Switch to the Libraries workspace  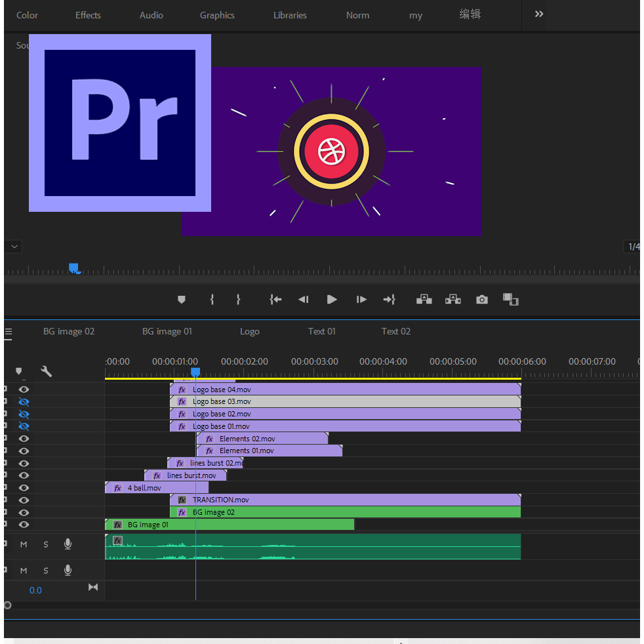pyautogui.click(x=290, y=15)
